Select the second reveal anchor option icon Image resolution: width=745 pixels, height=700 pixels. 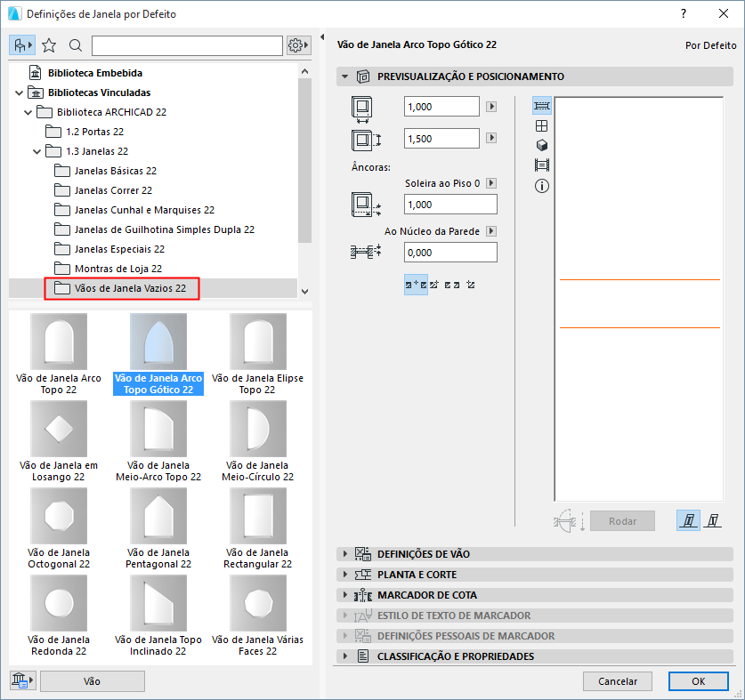pyautogui.click(x=433, y=285)
